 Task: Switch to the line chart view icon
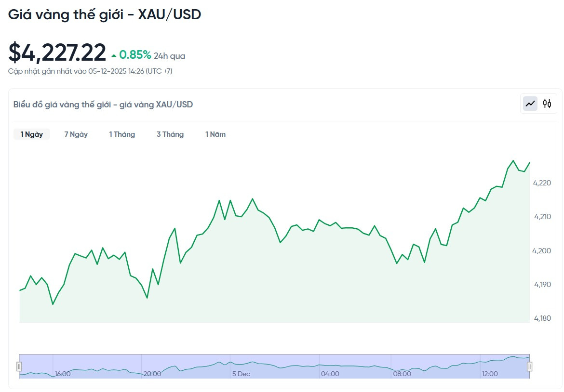pyautogui.click(x=530, y=104)
